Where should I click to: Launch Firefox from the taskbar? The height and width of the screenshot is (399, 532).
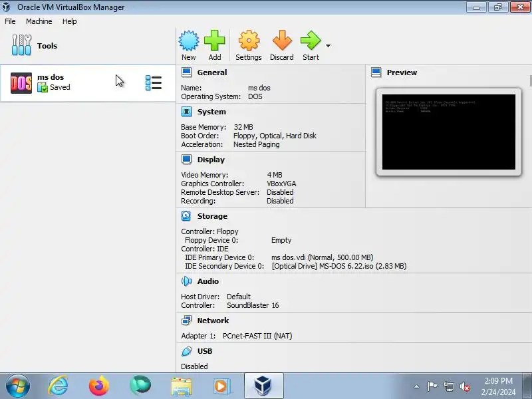coord(99,386)
